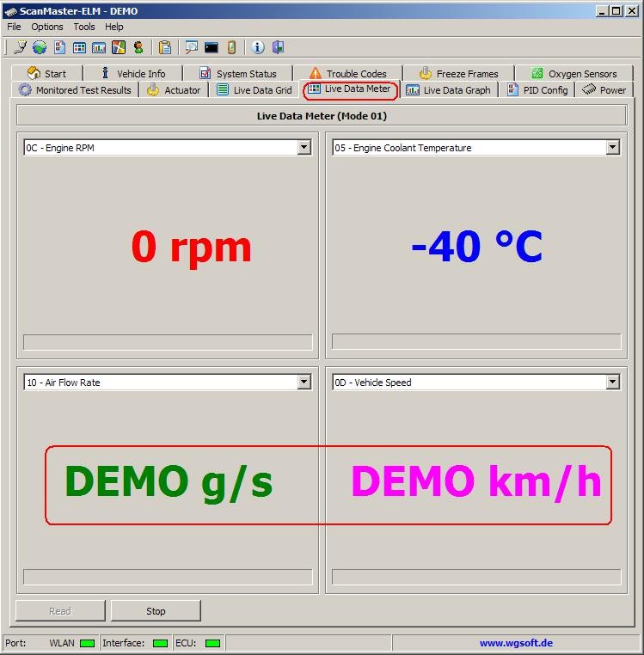
Task: Click the clipboard icon in toolbar
Action: 165,47
